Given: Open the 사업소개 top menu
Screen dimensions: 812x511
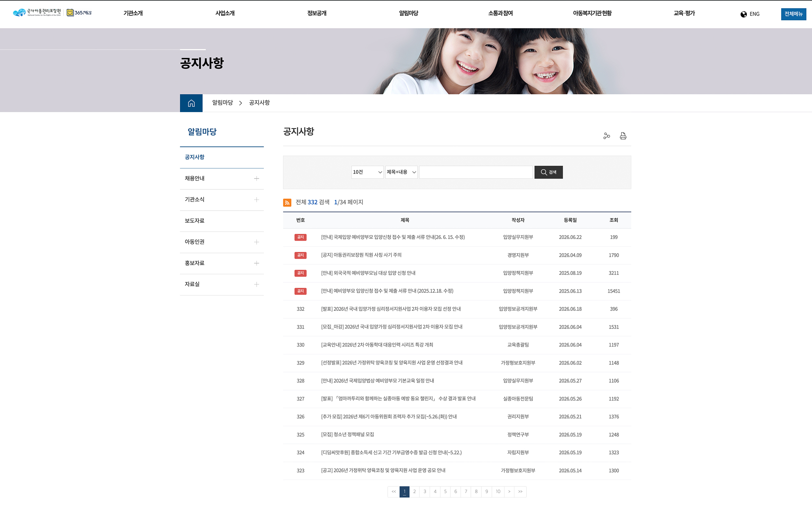Looking at the screenshot, I should [x=225, y=13].
